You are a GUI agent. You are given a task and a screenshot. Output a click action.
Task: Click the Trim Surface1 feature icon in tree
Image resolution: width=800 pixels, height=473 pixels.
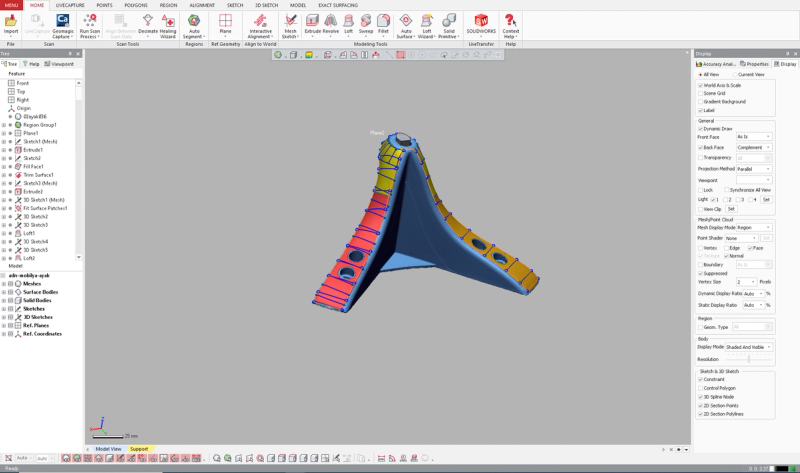18,175
